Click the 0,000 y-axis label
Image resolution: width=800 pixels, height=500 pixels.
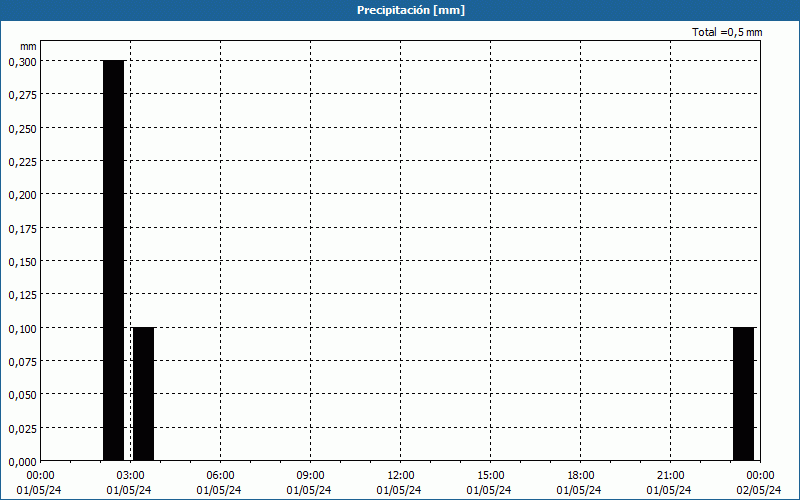point(22,462)
